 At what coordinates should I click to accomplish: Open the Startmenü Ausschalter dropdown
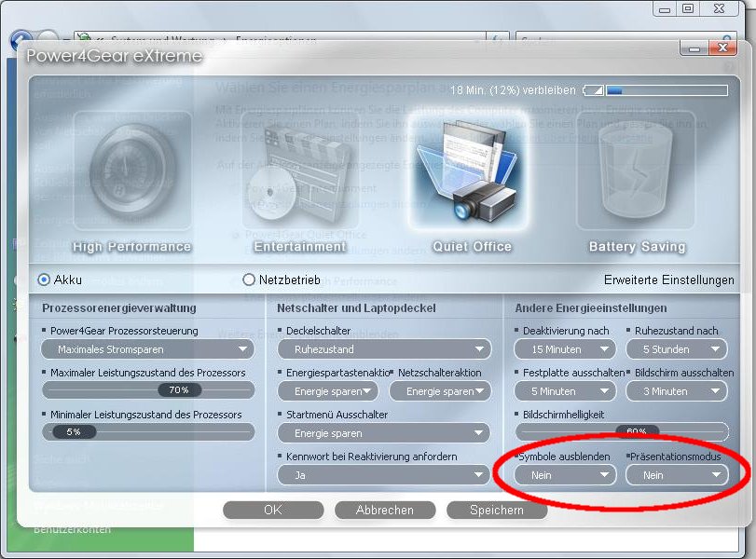click(x=384, y=433)
